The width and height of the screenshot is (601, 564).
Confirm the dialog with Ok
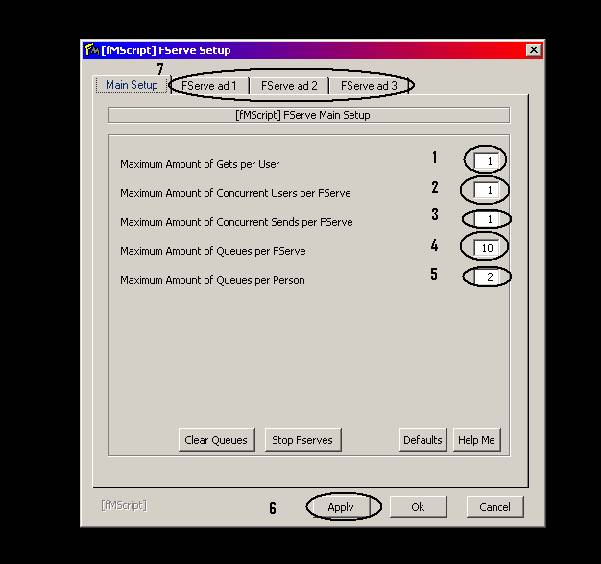tap(418, 507)
